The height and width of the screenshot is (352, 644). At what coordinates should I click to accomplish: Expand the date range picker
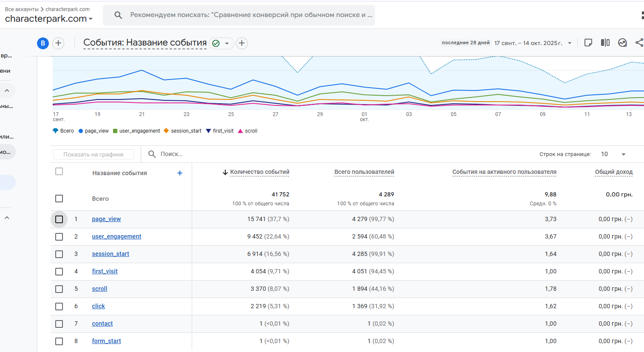570,43
